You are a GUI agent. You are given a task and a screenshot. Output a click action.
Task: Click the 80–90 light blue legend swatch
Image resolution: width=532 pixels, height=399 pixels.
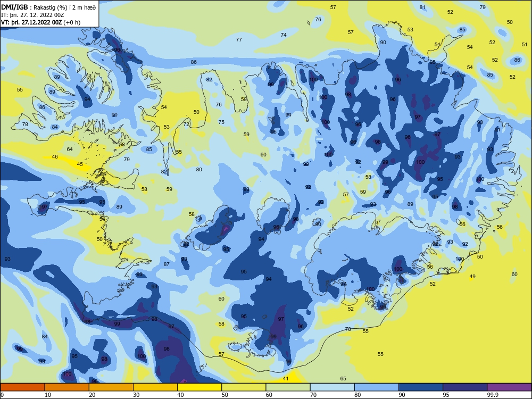point(377,387)
